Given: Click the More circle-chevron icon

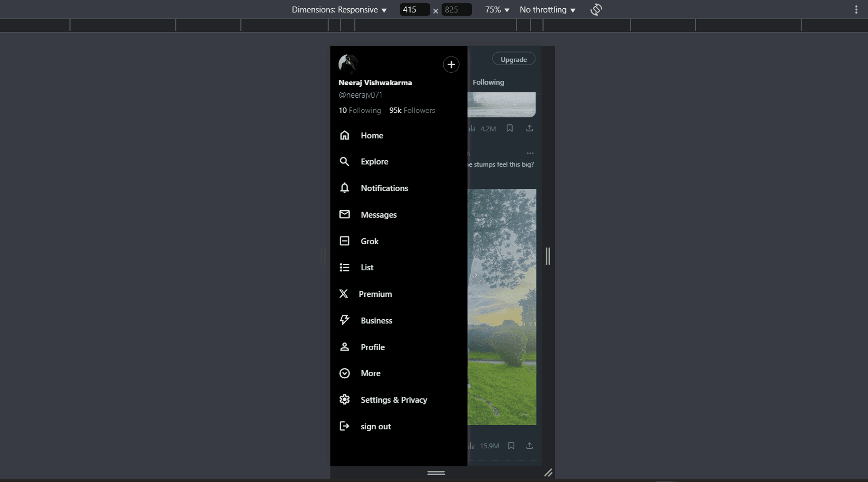Looking at the screenshot, I should pos(344,373).
